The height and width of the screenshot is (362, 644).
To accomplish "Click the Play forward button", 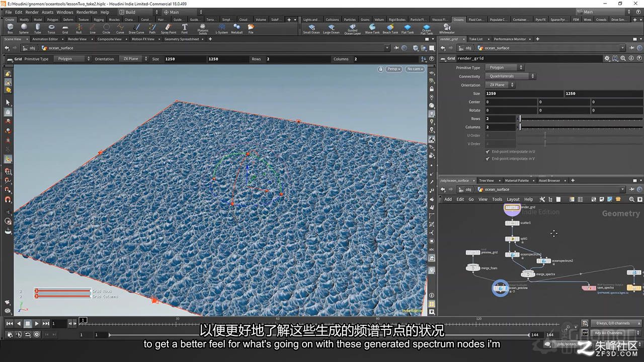I will tap(37, 324).
